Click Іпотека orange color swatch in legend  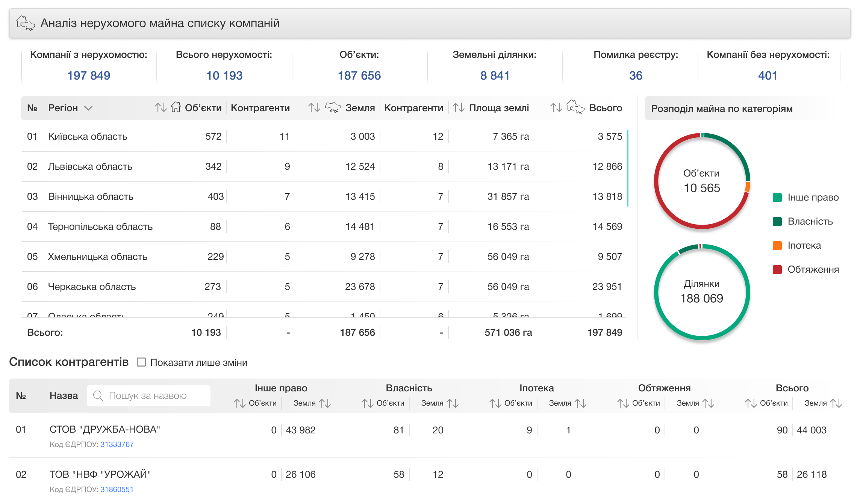pyautogui.click(x=777, y=246)
